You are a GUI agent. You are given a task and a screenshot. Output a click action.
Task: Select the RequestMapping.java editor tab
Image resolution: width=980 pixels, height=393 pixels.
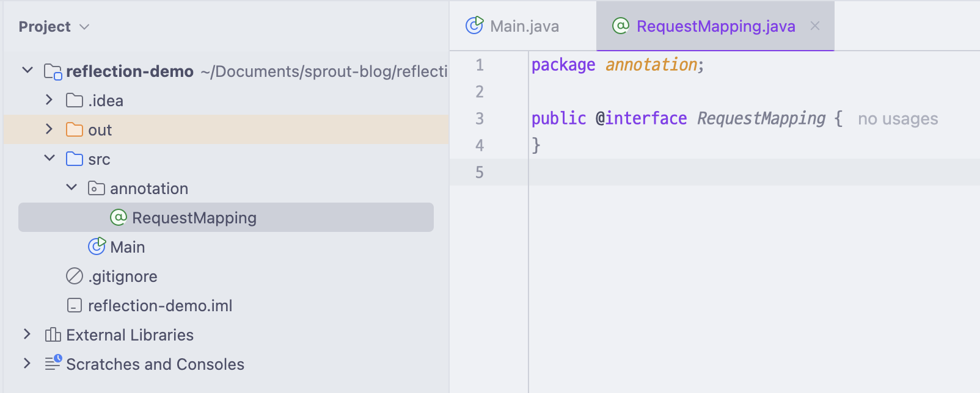(x=715, y=26)
